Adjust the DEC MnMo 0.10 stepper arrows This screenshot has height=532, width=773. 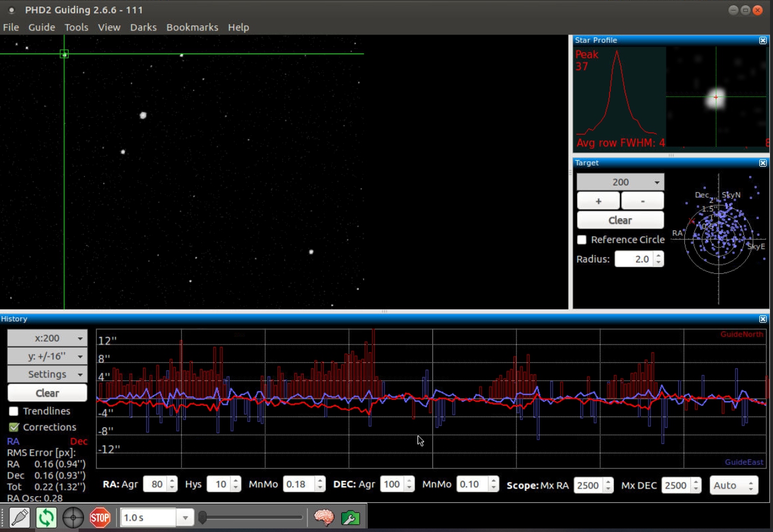pos(494,484)
